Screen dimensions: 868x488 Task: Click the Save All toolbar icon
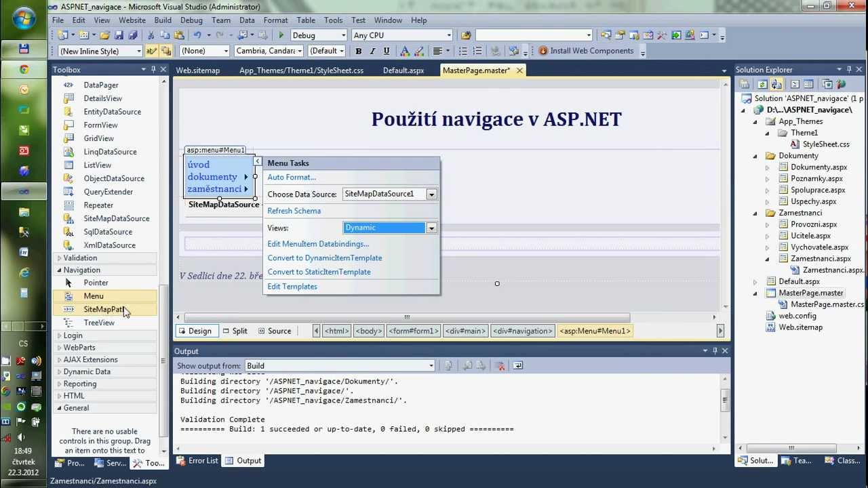pos(132,35)
